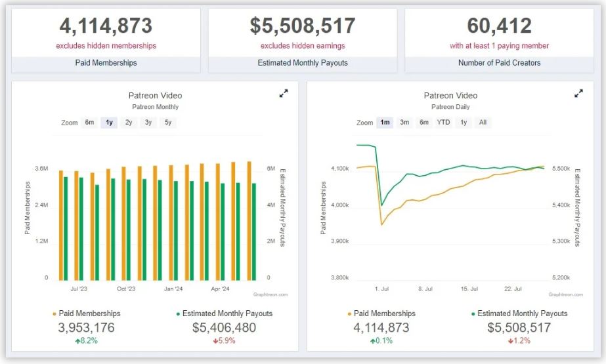Viewport: 606px width, 364px height.
Task: Set monthly chart zoom to 2y
Action: 129,123
